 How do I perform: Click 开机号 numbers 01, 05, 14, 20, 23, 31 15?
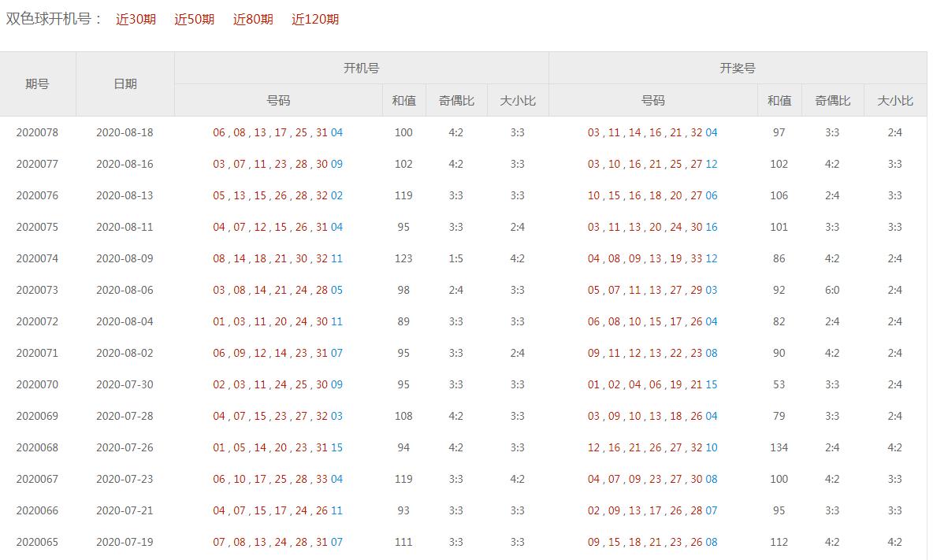pyautogui.click(x=278, y=447)
